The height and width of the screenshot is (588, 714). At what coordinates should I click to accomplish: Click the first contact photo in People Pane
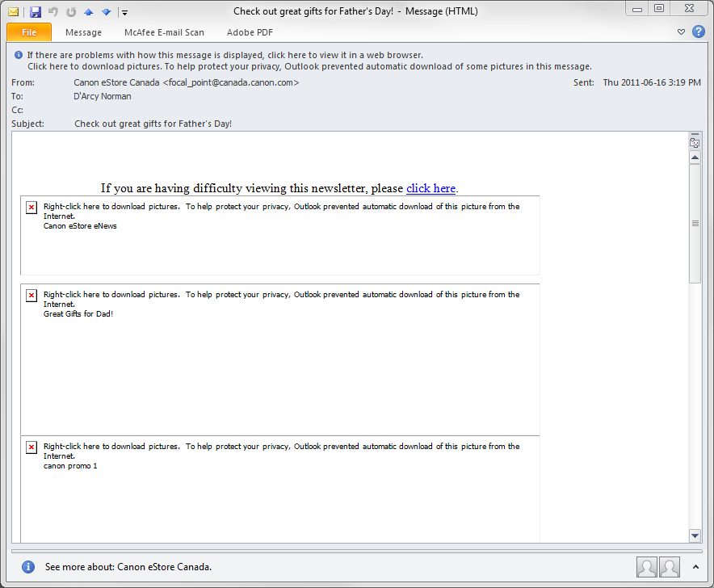click(x=646, y=567)
